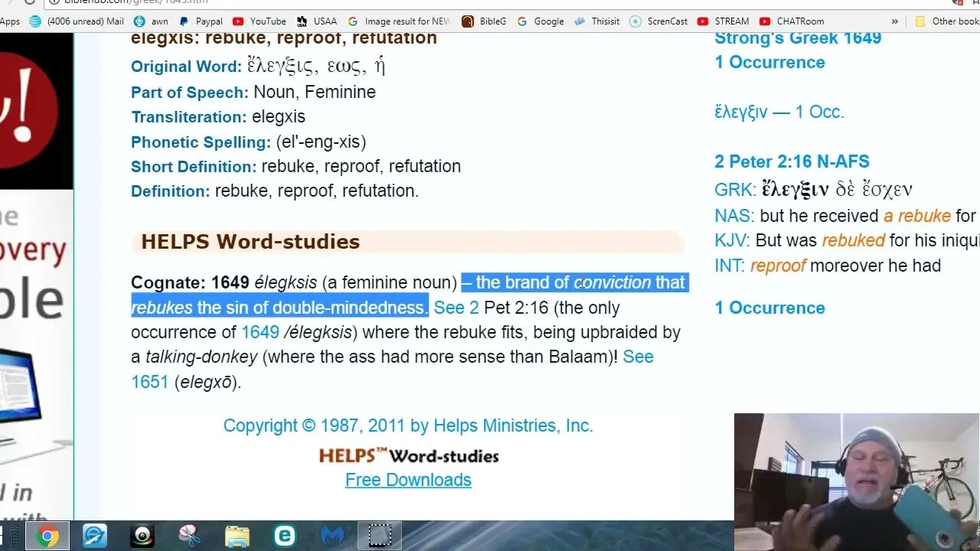Open the 2 Peter 2:16 N-AFS verse link
Viewport: 980px width, 551px height.
(792, 161)
